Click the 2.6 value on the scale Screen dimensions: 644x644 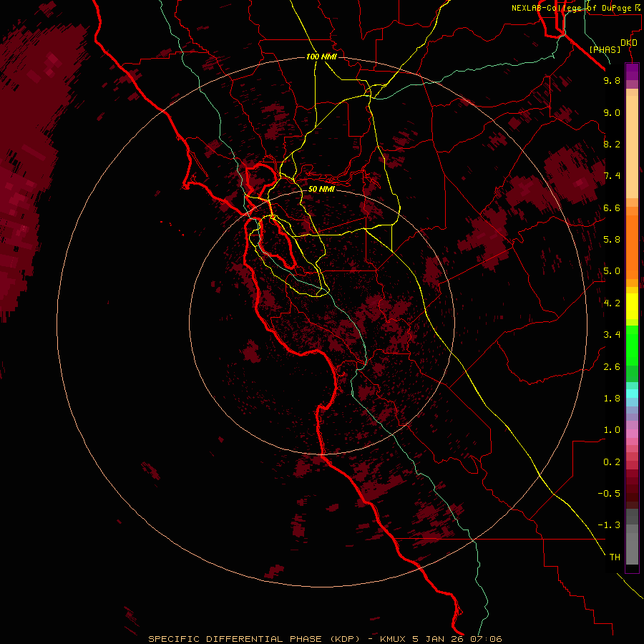[612, 367]
